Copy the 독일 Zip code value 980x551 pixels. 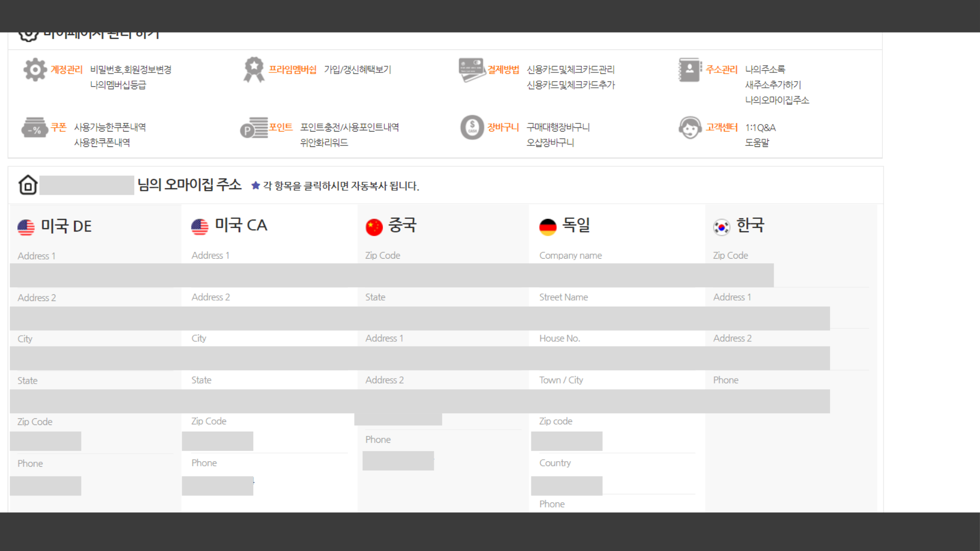click(x=567, y=441)
